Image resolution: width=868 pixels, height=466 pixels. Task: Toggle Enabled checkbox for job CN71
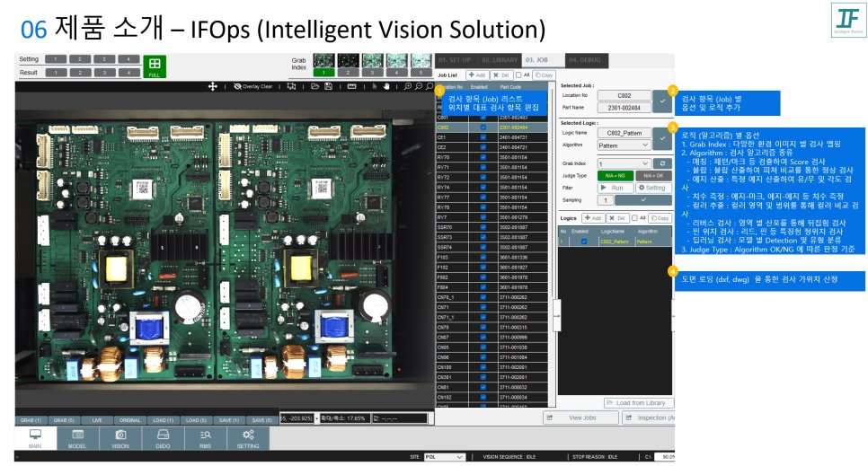click(x=483, y=307)
